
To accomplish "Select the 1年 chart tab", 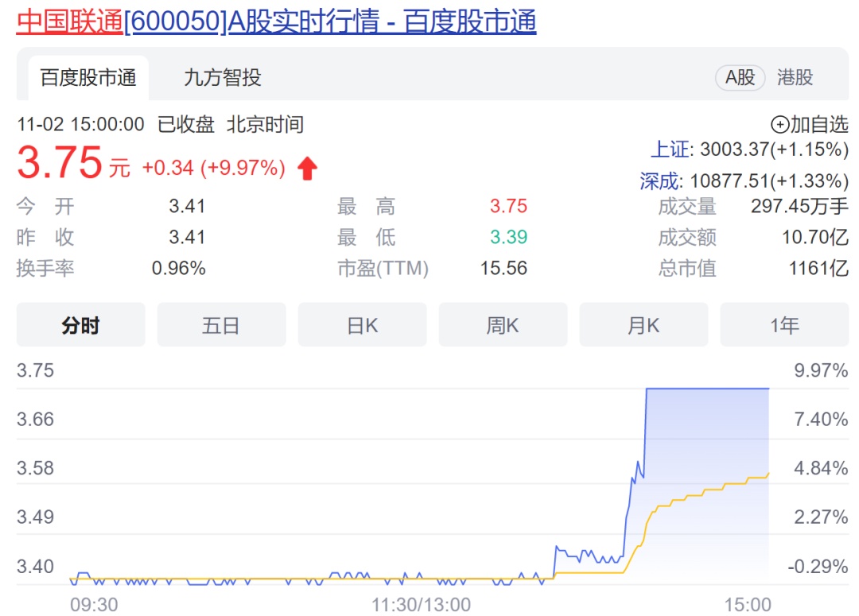I will click(784, 325).
